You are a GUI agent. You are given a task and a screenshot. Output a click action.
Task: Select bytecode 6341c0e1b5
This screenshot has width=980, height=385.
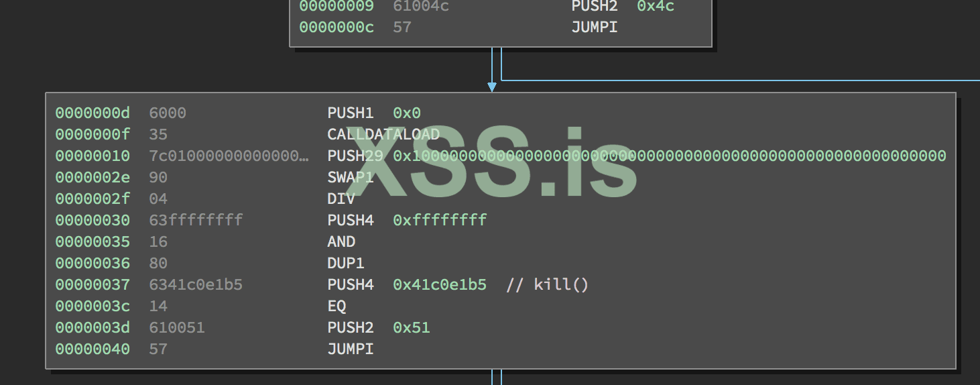[x=196, y=285]
